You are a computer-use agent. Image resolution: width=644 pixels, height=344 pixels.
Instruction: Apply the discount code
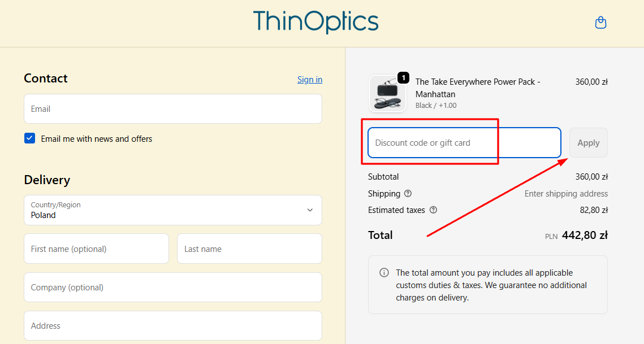tap(588, 142)
